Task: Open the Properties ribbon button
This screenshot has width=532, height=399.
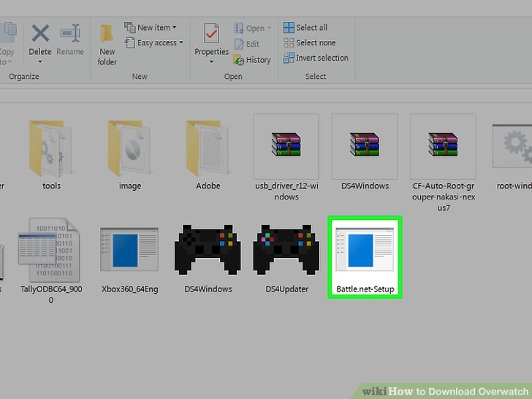Action: pyautogui.click(x=212, y=42)
